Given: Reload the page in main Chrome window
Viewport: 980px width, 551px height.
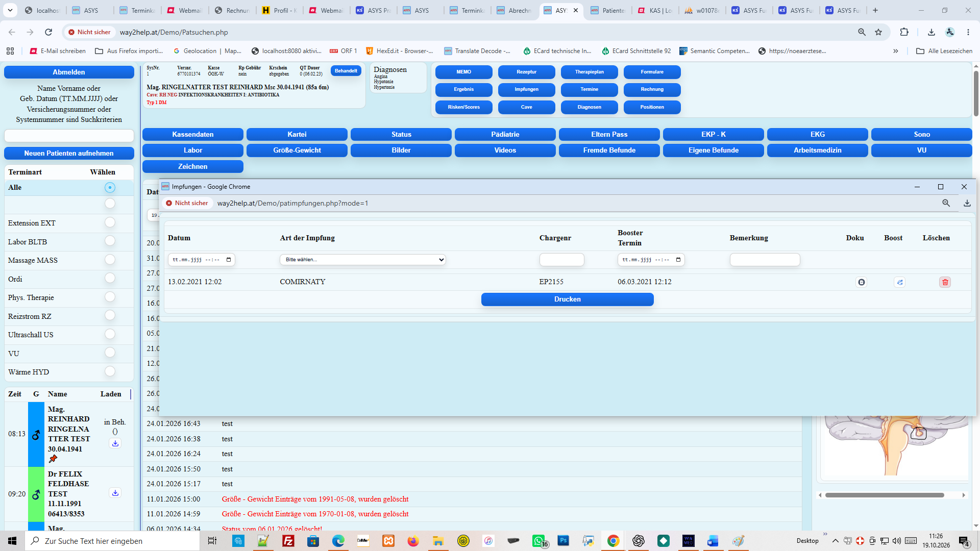Looking at the screenshot, I should pos(48,32).
